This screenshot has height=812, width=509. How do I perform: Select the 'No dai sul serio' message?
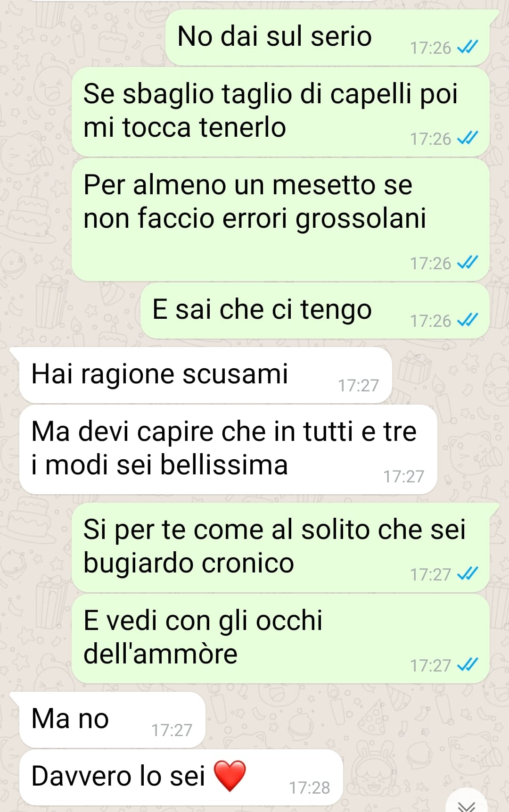[x=328, y=38]
